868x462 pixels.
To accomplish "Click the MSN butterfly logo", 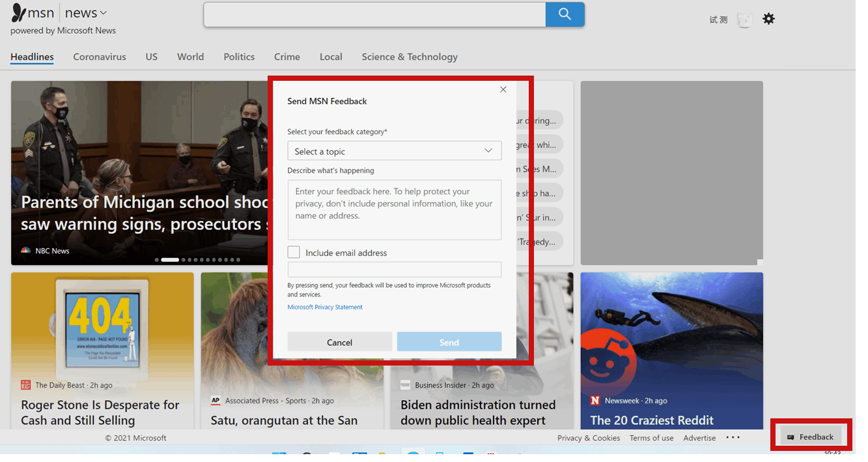I will pos(20,12).
